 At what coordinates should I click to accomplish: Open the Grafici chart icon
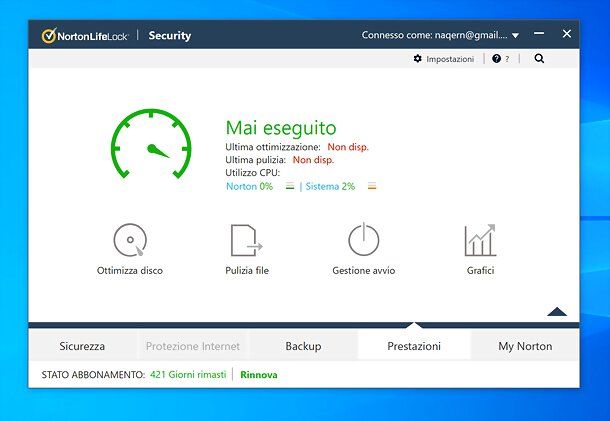pyautogui.click(x=480, y=240)
